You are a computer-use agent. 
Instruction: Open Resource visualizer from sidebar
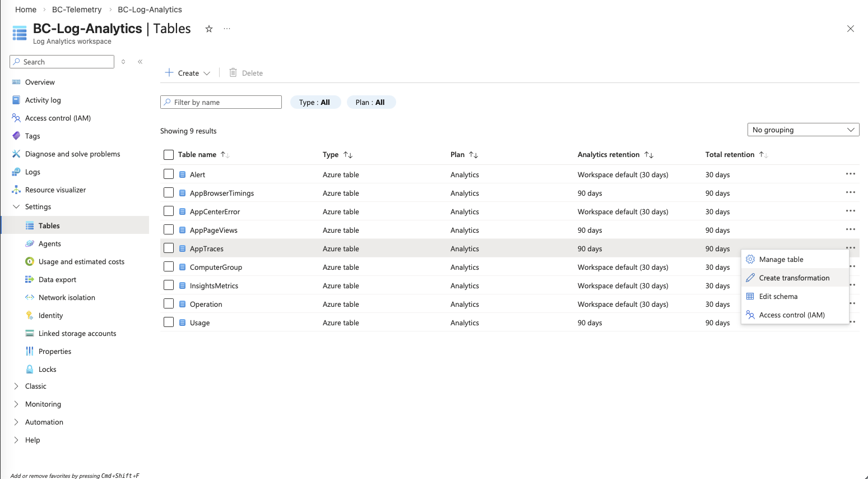55,190
